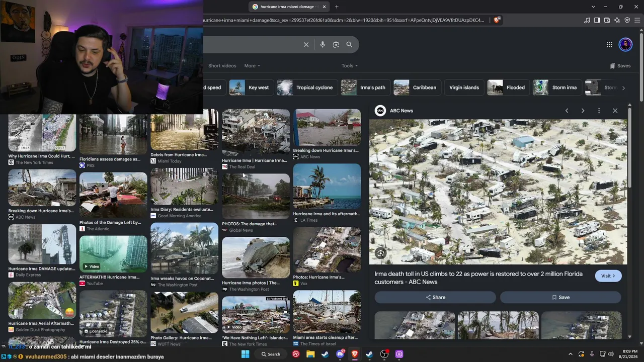Close the ABC News image preview panel
The width and height of the screenshot is (644, 362).
[x=615, y=111]
